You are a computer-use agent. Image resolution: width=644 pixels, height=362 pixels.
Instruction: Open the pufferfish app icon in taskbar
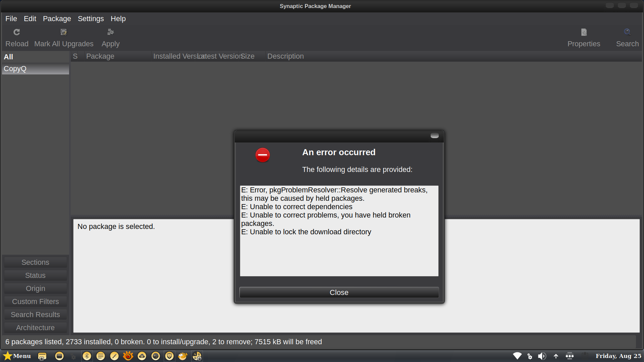tap(183, 356)
